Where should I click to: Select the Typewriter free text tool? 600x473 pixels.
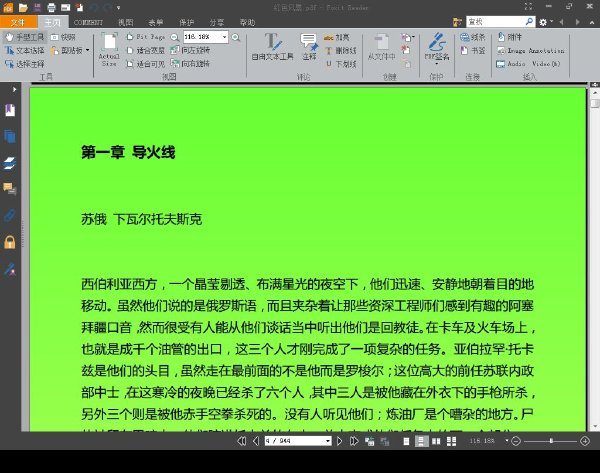click(272, 47)
